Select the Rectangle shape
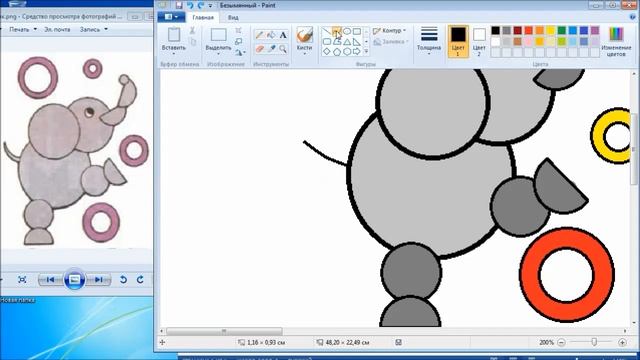Image resolution: width=640 pixels, height=360 pixels. coord(357,31)
